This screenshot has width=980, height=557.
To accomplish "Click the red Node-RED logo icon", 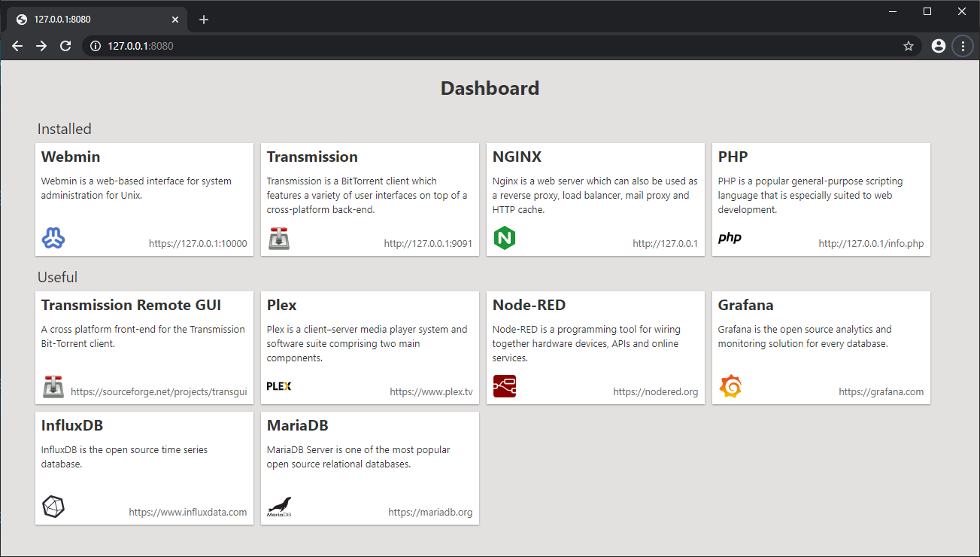I will point(505,386).
